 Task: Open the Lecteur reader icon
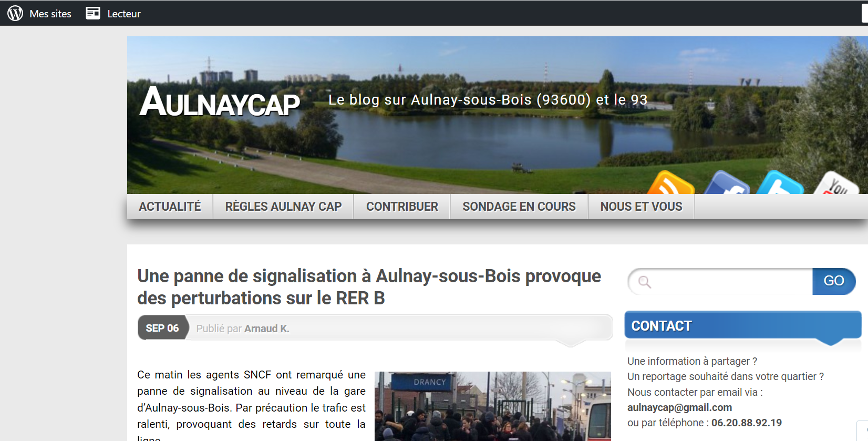coord(93,13)
